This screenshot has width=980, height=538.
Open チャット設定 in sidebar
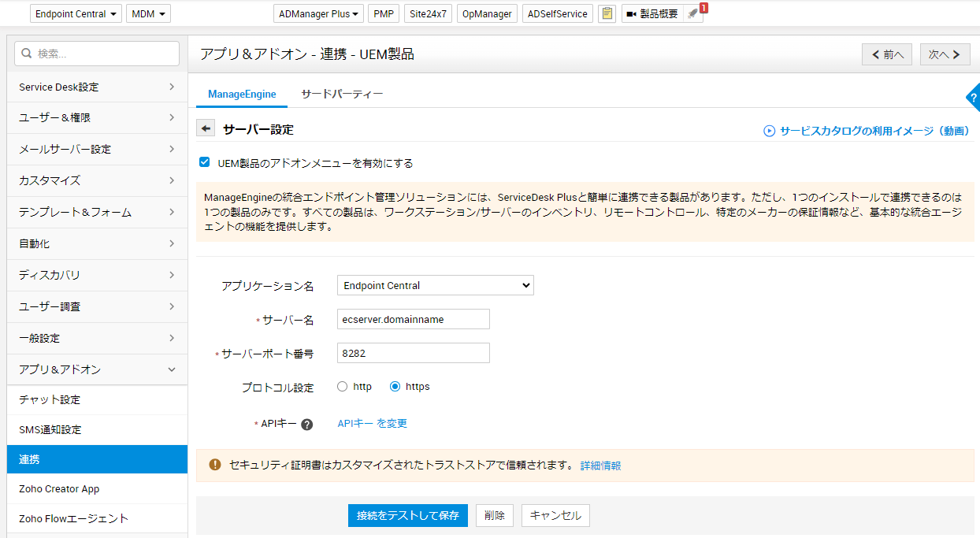point(97,400)
